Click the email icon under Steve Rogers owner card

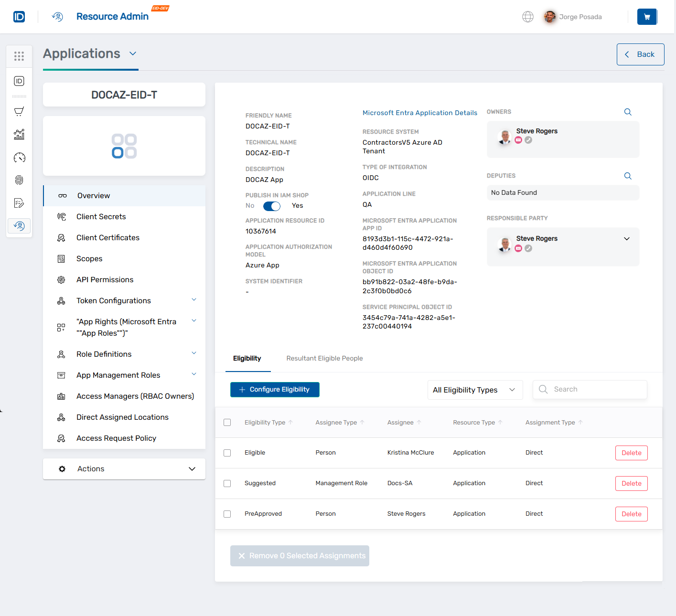point(518,140)
